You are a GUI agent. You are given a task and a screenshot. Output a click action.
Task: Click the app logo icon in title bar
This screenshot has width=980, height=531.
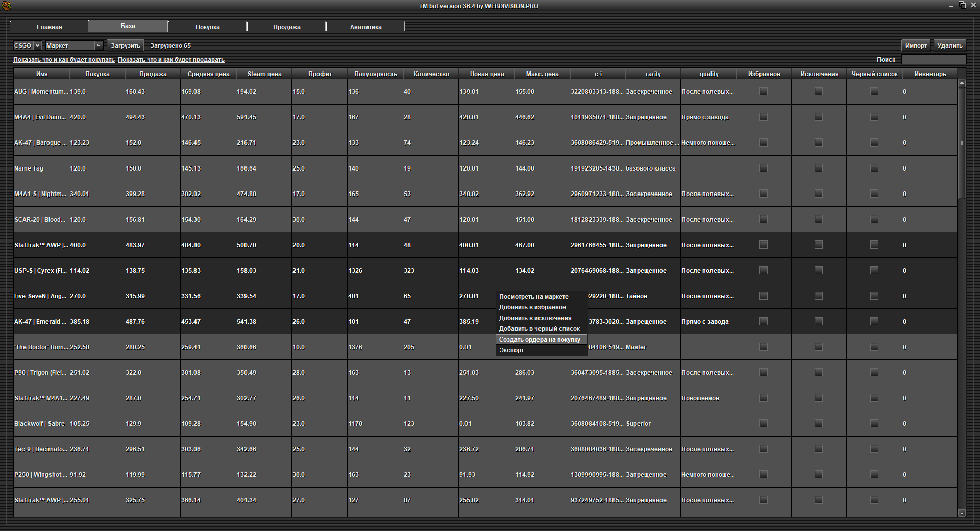pos(6,6)
